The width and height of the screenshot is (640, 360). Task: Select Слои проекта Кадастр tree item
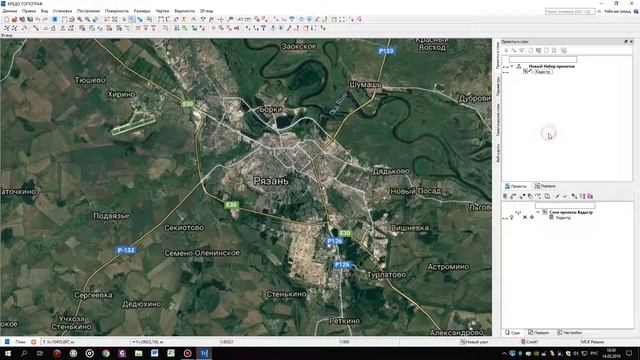pyautogui.click(x=571, y=212)
